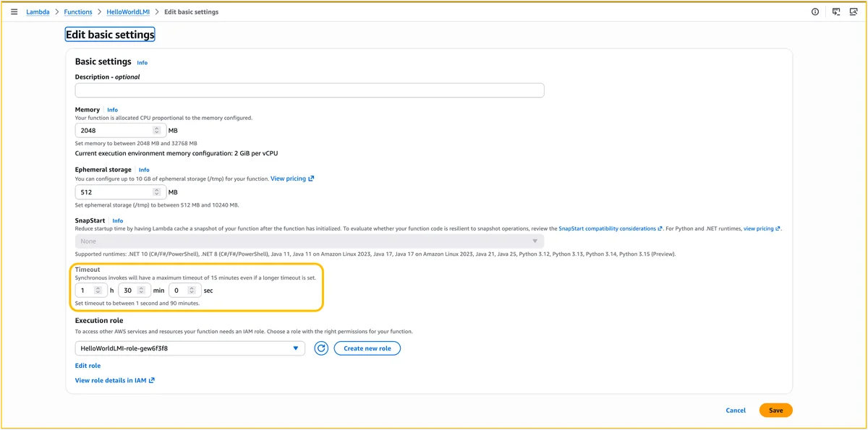
Task: Click the seconds stepper arrows
Action: tap(192, 291)
